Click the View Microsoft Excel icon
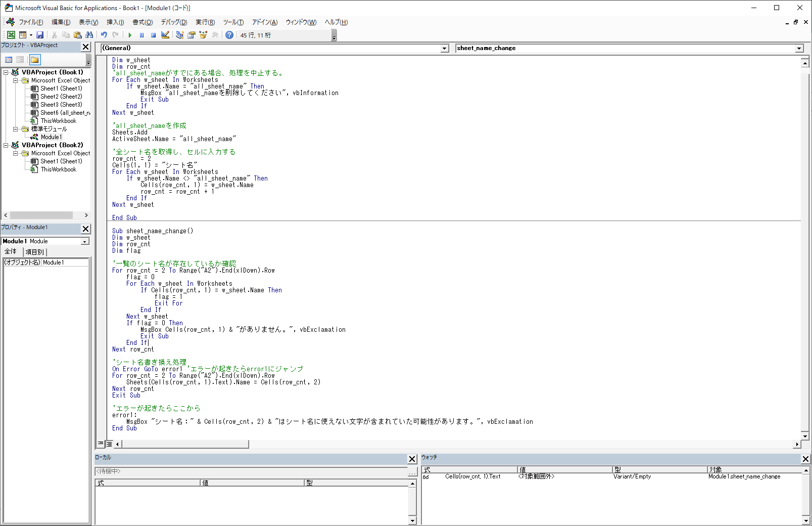The image size is (812, 526). (11, 35)
